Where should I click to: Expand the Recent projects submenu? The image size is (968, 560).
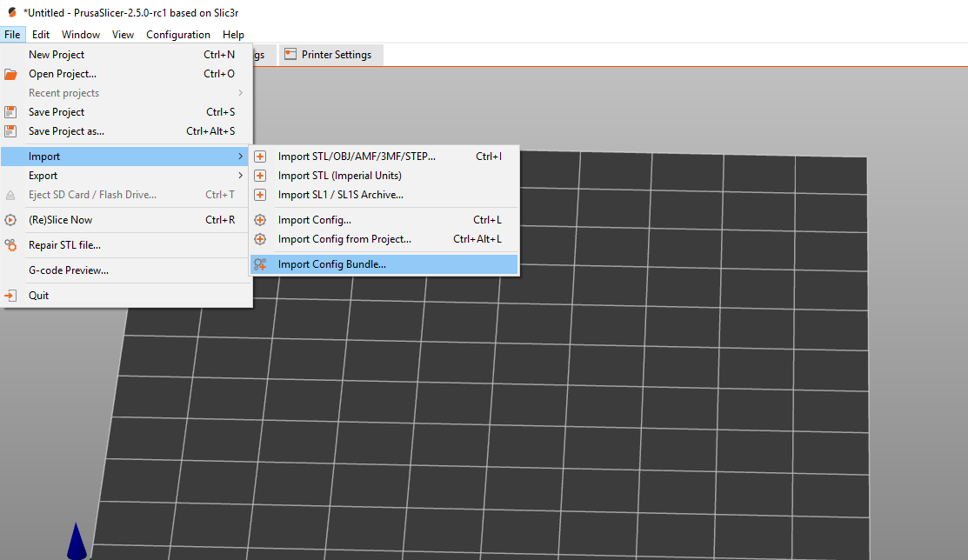pos(64,93)
